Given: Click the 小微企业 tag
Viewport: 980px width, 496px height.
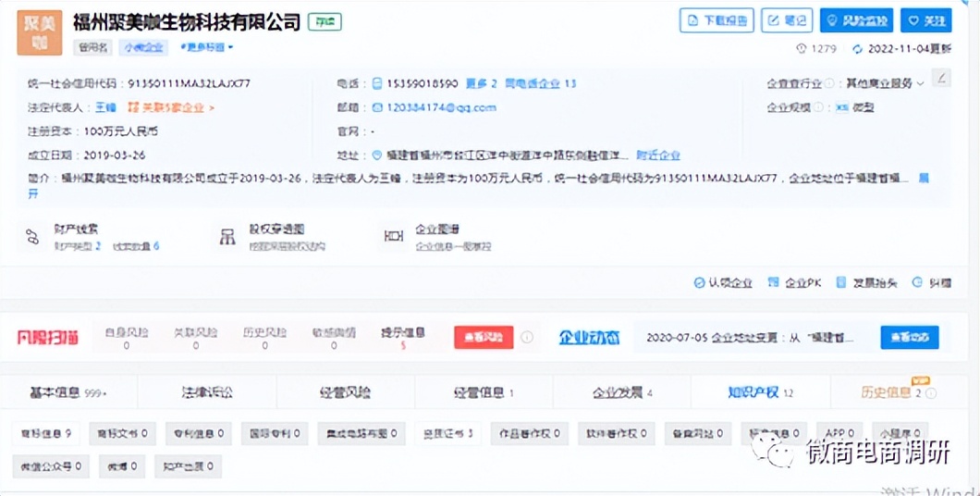Looking at the screenshot, I should 143,47.
